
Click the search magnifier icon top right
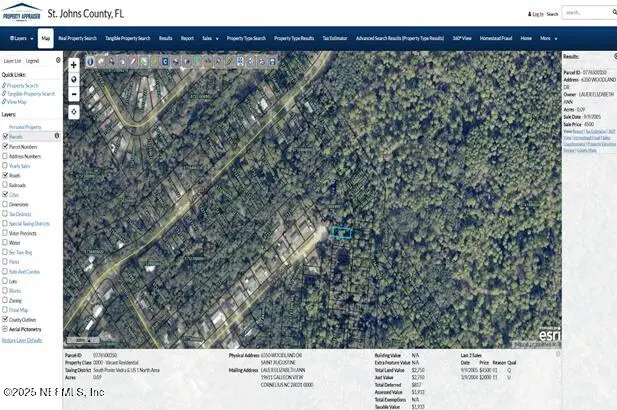coord(614,13)
